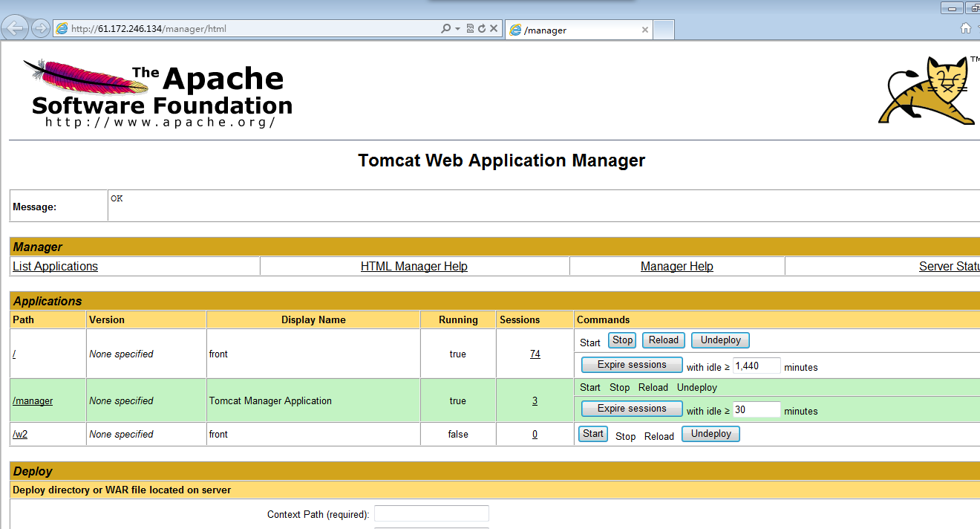This screenshot has height=529, width=980.
Task: Click the 'Tomcat Manager Application' display name
Action: pos(270,400)
